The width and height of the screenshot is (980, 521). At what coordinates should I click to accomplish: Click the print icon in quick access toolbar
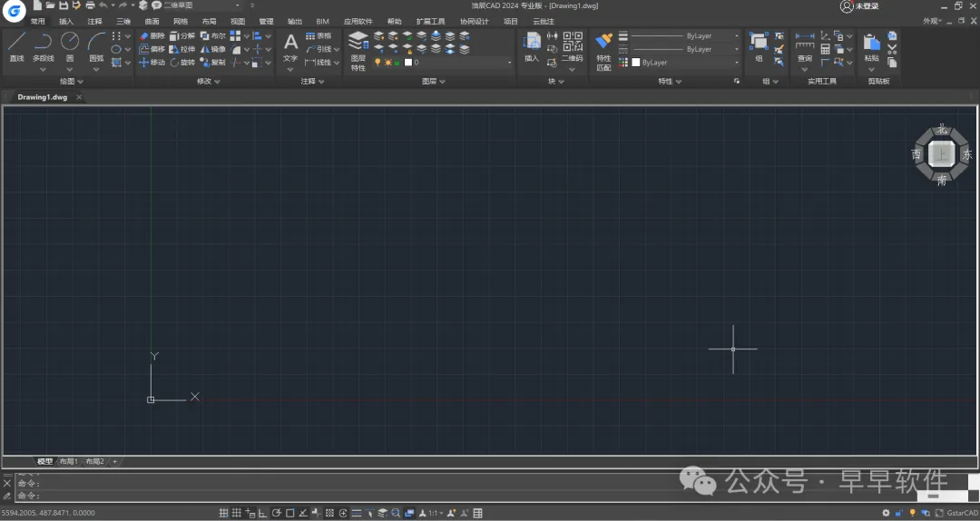point(90,5)
